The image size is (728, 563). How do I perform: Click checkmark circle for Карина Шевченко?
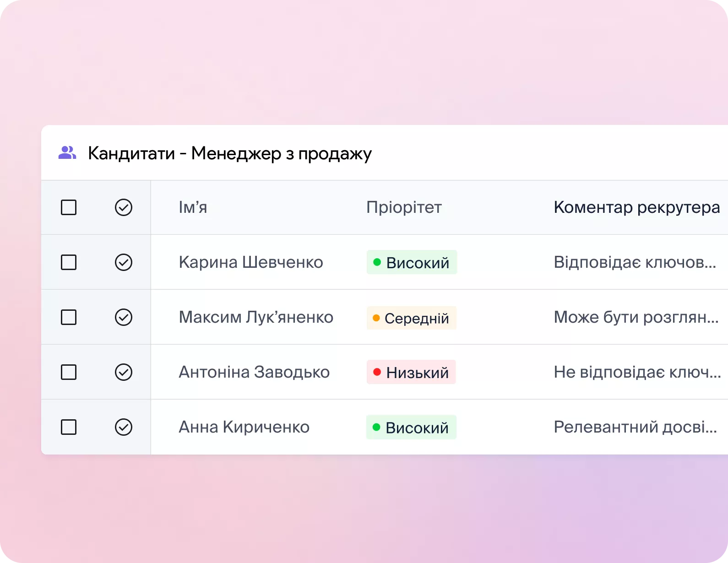124,262
